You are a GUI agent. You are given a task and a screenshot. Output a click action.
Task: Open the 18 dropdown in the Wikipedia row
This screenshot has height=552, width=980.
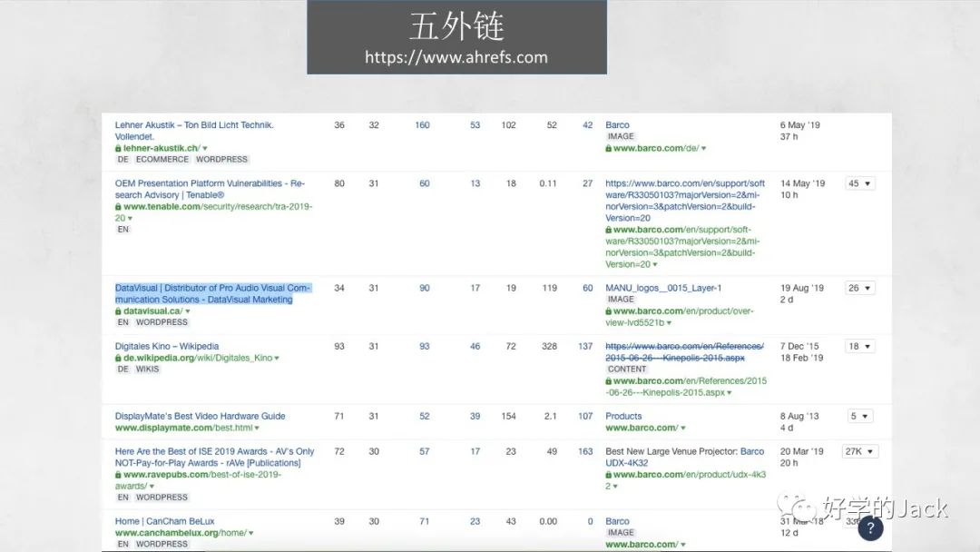[858, 345]
